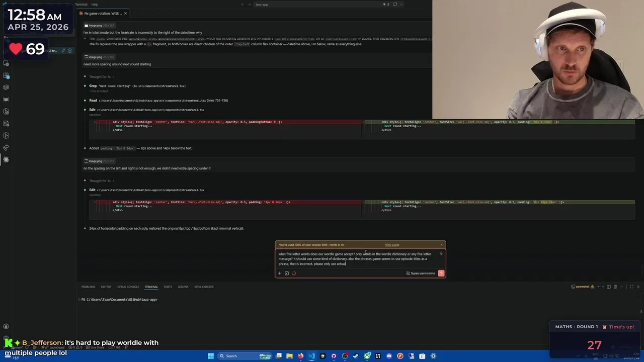Click into the chat message text box
Image resolution: width=644 pixels, height=362 pixels.
coord(357,259)
